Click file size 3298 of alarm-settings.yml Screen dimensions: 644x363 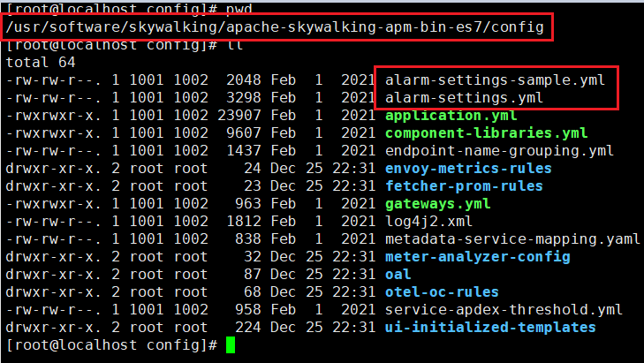click(x=244, y=97)
